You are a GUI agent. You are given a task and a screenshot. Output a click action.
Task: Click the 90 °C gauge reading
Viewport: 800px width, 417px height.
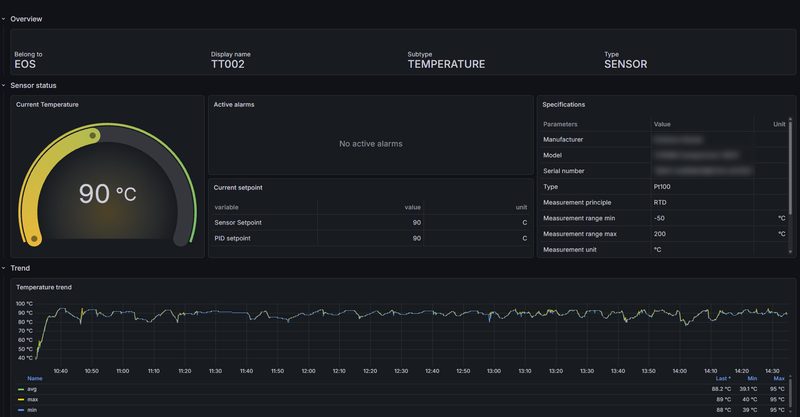[108, 194]
